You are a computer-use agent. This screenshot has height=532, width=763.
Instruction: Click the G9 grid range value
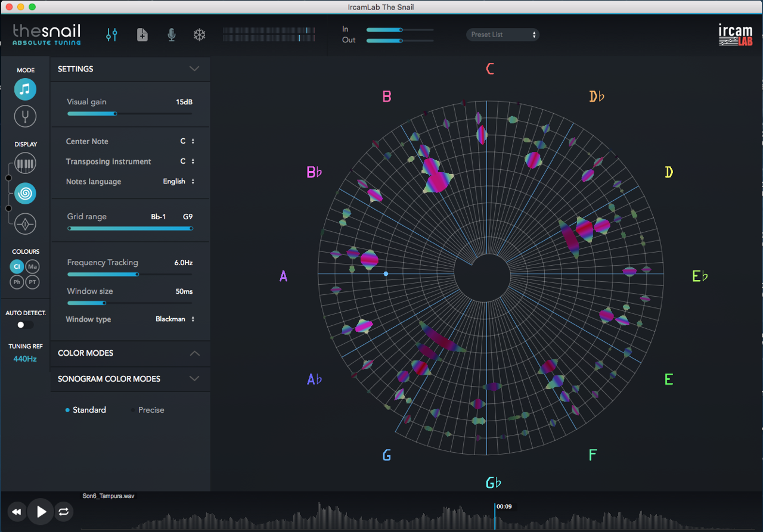(188, 217)
